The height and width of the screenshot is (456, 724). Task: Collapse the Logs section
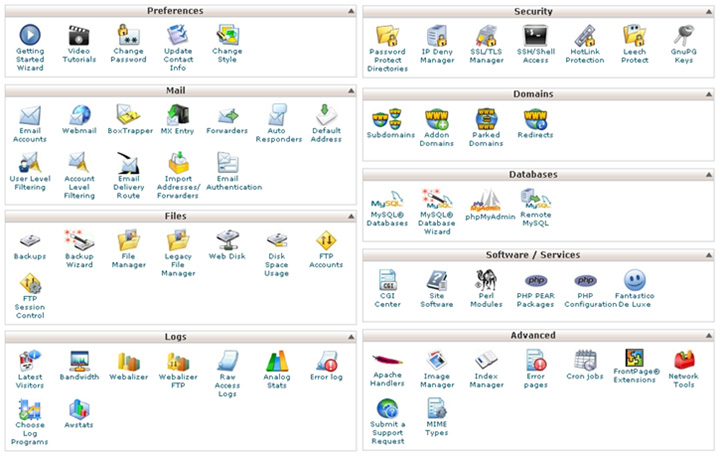click(x=351, y=337)
